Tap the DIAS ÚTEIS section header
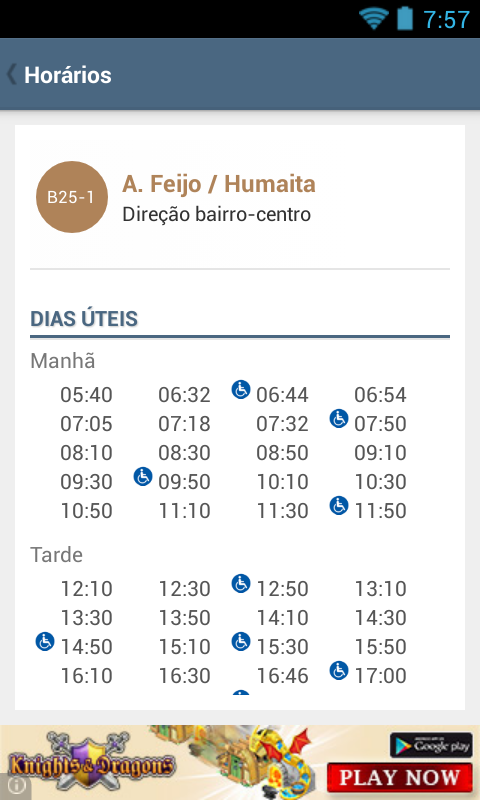This screenshot has height=800, width=480. 84,319
